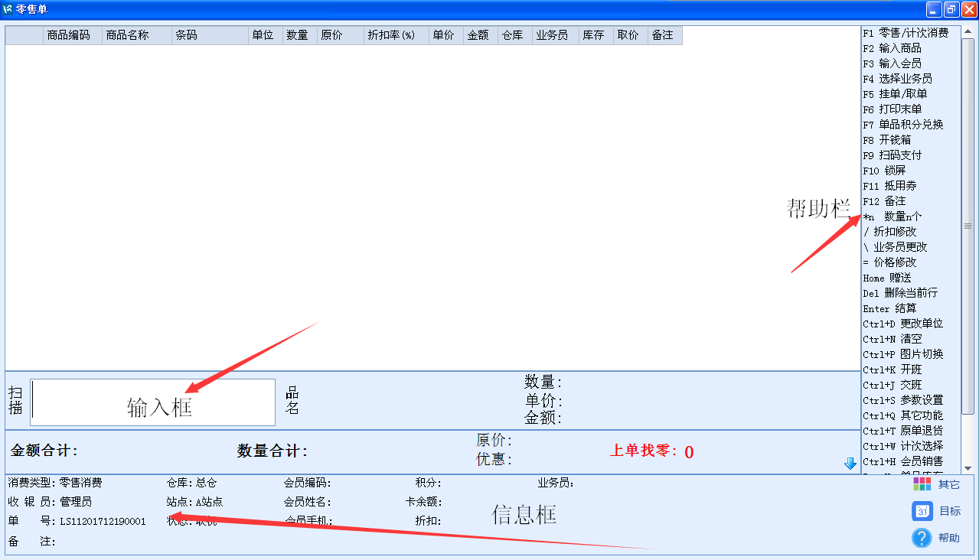Click the 备注 column header
Viewport: 979px width, 560px height.
(x=664, y=35)
